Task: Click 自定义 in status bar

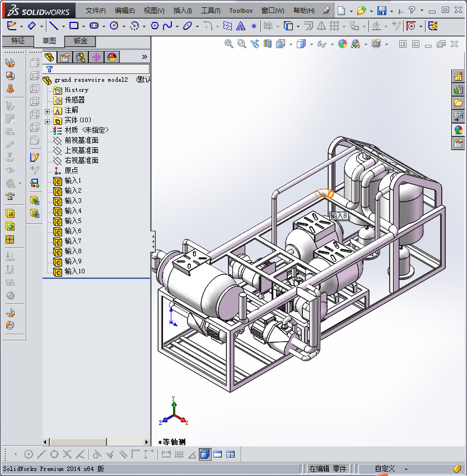Action: (x=385, y=469)
